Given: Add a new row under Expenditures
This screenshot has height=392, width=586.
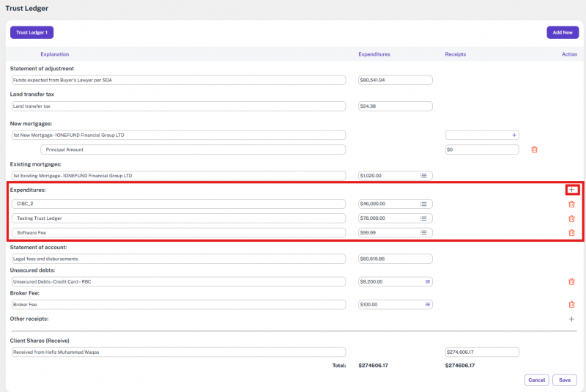Looking at the screenshot, I should (x=572, y=190).
